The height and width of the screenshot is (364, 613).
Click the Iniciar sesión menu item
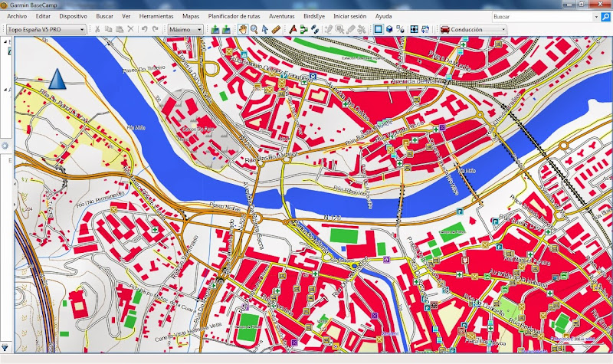[x=349, y=16]
